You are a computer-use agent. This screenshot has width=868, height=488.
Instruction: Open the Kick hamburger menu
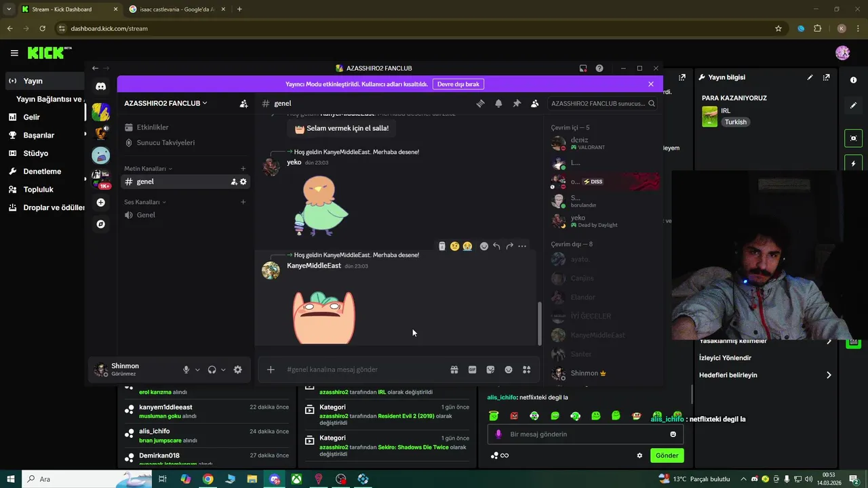[x=14, y=53]
